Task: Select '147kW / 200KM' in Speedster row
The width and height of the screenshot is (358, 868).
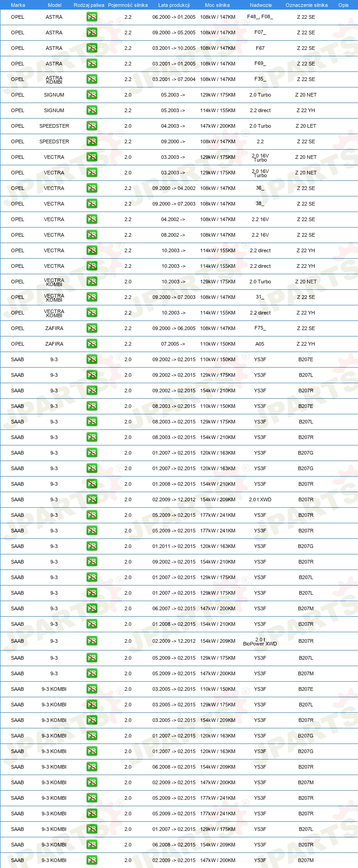Action: (x=217, y=126)
